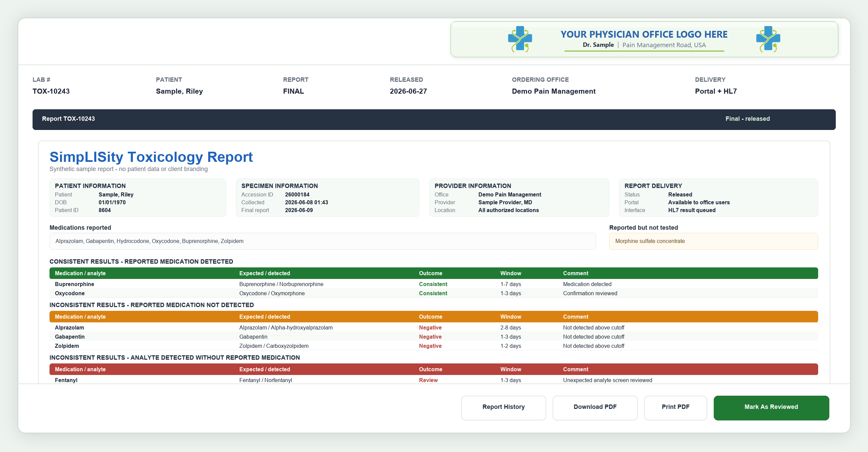Click 'HL7 result queued' interface value

[692, 210]
